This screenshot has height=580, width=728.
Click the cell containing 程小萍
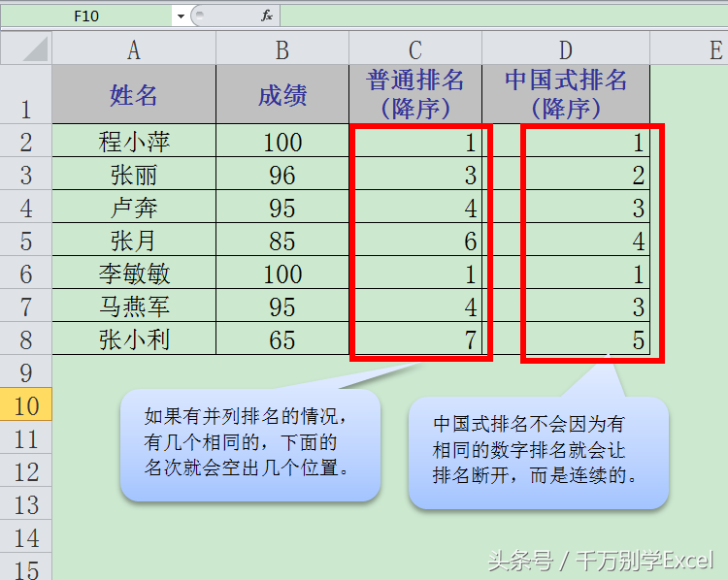coord(134,141)
